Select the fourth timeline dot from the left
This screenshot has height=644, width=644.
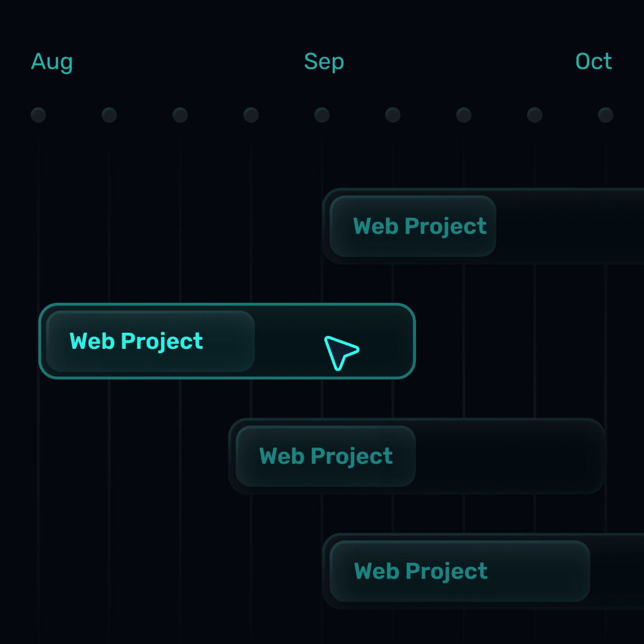point(251,115)
